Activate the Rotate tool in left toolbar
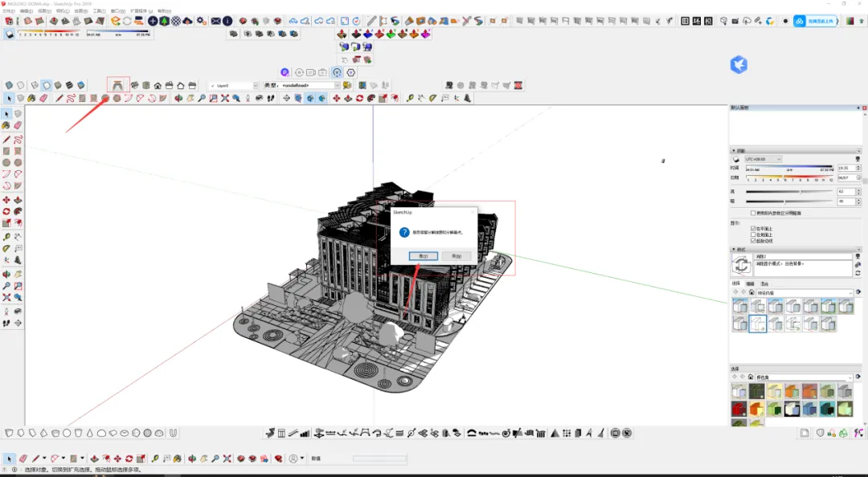Viewport: 868px width, 477px height. [x=6, y=211]
